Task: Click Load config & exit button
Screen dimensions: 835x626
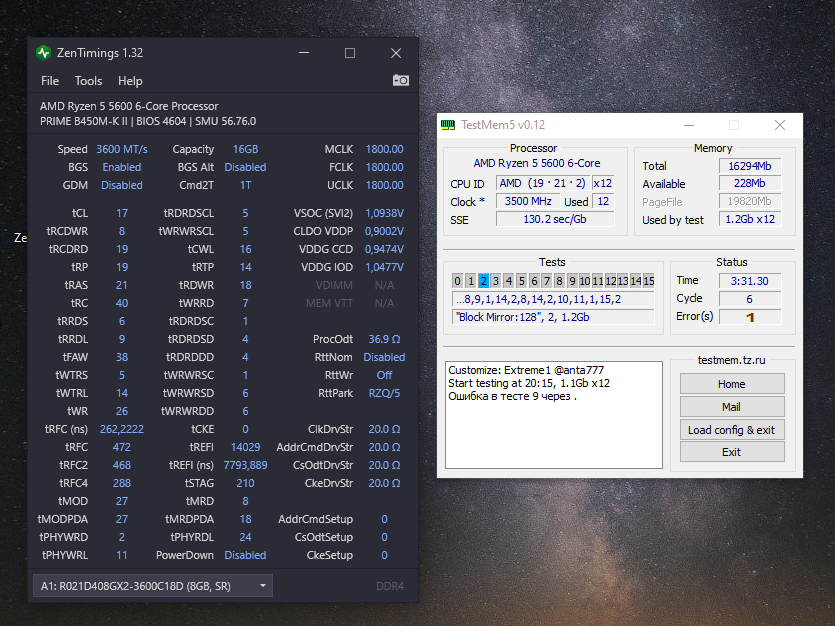Action: click(732, 430)
